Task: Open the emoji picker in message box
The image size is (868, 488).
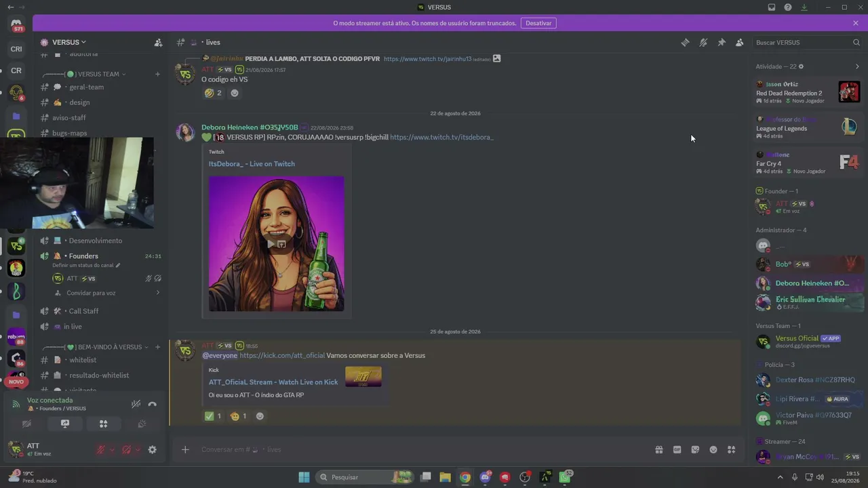Action: click(x=713, y=449)
